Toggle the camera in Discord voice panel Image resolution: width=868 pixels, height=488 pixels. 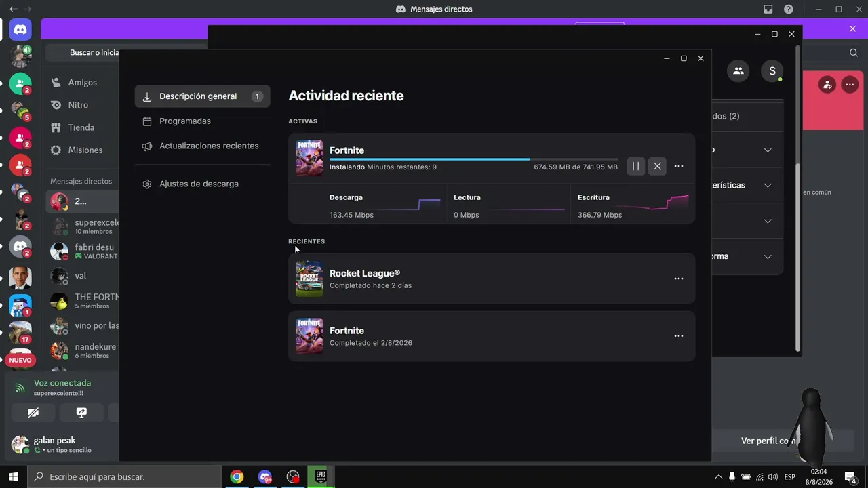(33, 412)
